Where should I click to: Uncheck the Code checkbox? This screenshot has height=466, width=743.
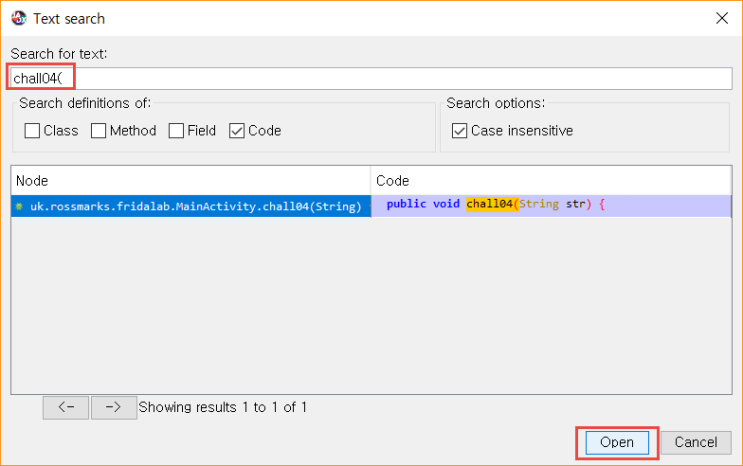(237, 130)
